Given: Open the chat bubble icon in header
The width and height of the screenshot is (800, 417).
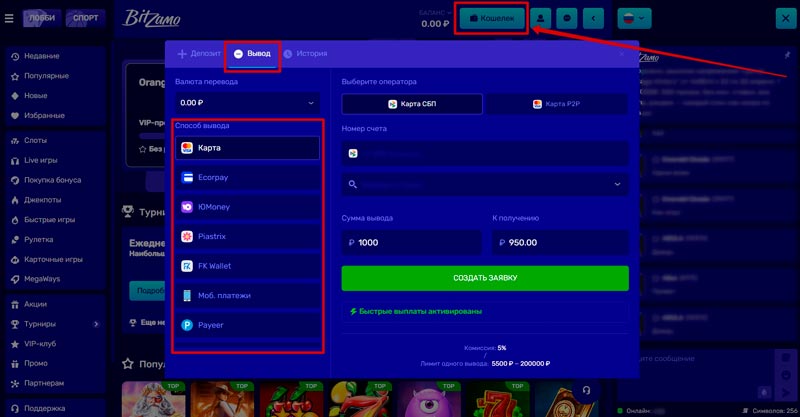Looking at the screenshot, I should (x=568, y=18).
